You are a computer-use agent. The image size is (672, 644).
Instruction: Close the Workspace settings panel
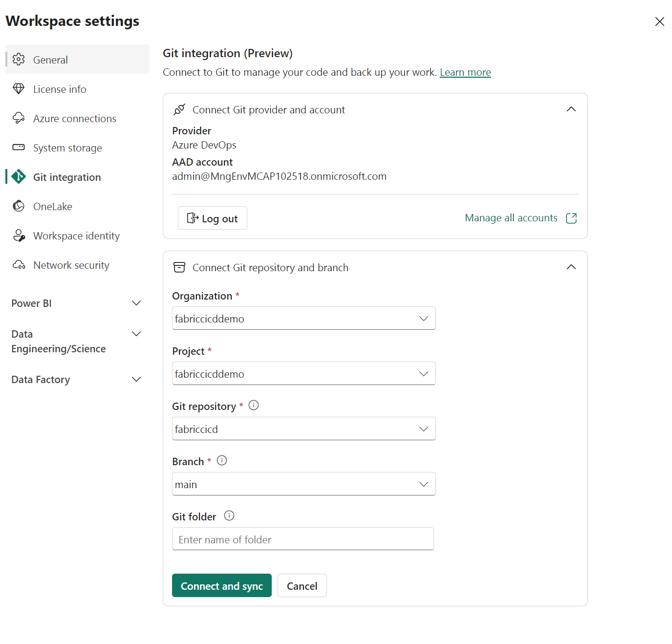(x=660, y=21)
